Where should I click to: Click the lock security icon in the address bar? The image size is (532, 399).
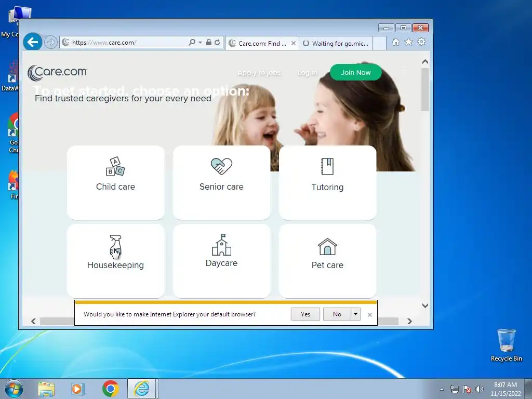point(209,42)
